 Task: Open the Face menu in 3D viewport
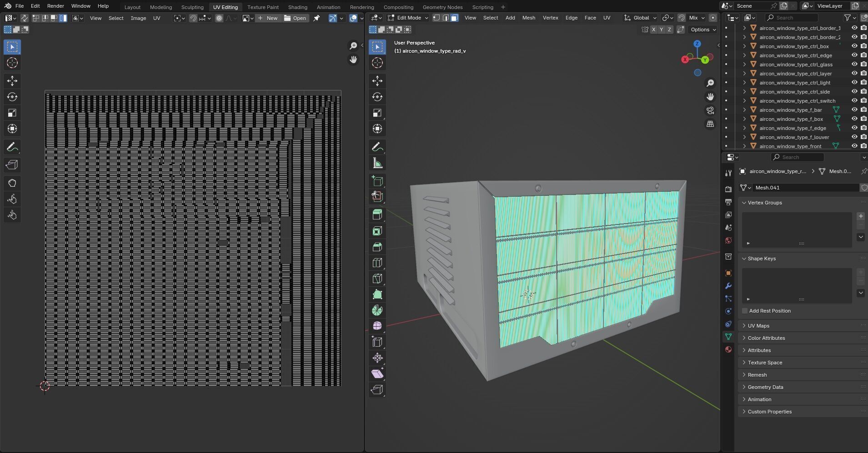[590, 18]
